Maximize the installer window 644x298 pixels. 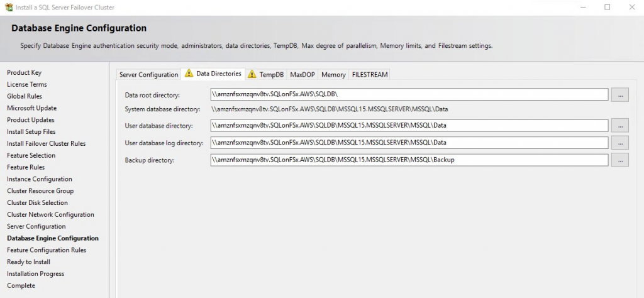click(x=608, y=7)
